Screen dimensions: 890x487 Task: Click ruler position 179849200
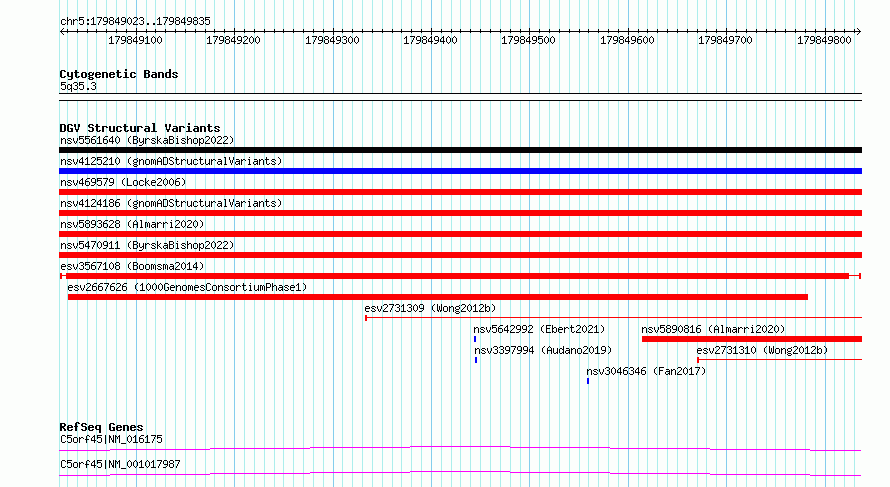[x=233, y=40]
